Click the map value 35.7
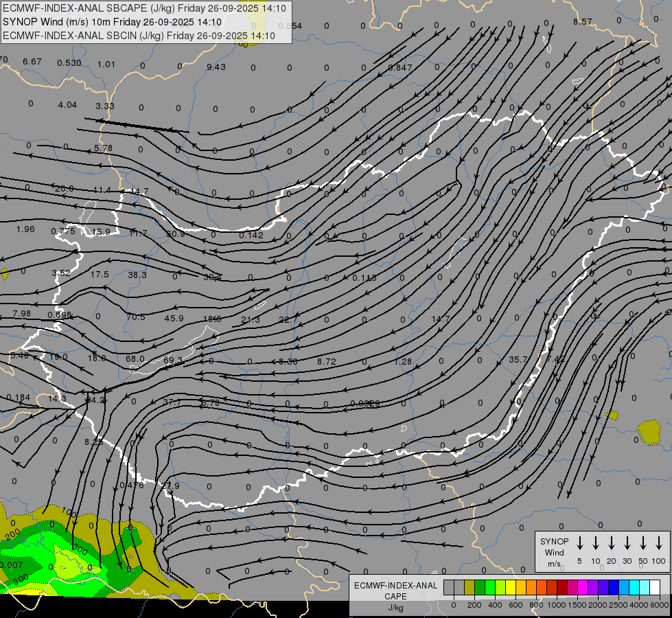Viewport: 672px width, 618px height. coord(518,359)
